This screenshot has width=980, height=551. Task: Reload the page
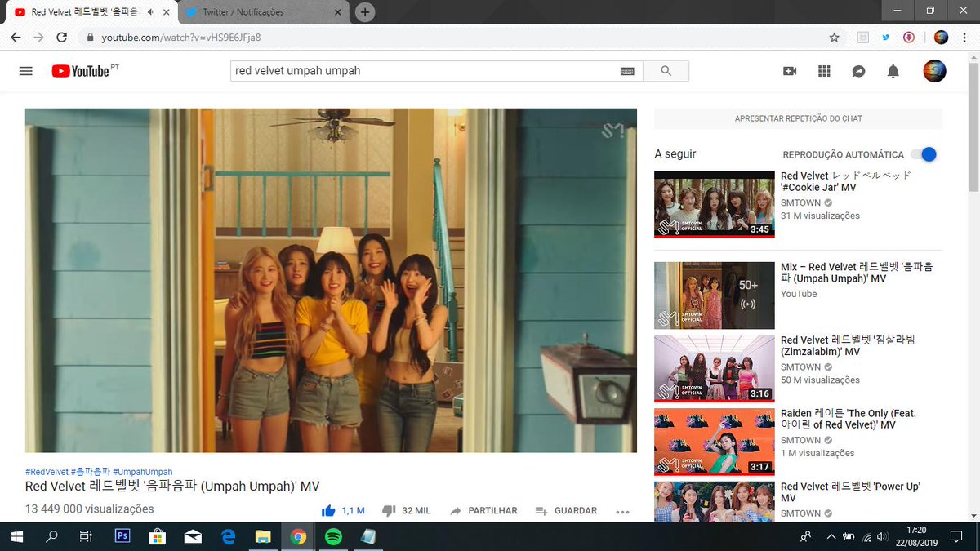pyautogui.click(x=61, y=38)
